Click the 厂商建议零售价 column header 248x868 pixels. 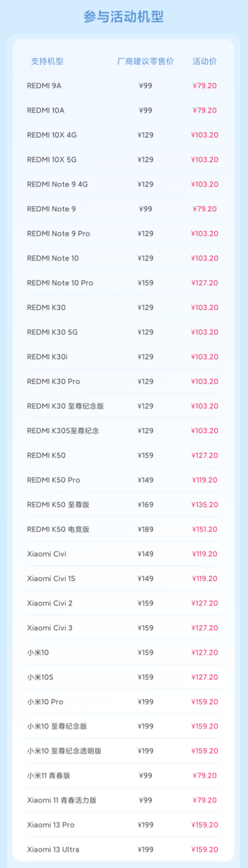[145, 61]
